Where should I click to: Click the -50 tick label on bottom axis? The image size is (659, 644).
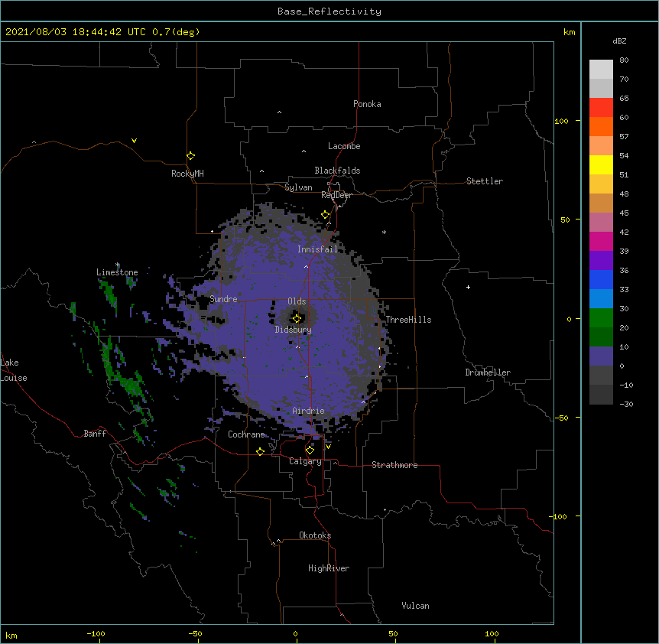195,633
